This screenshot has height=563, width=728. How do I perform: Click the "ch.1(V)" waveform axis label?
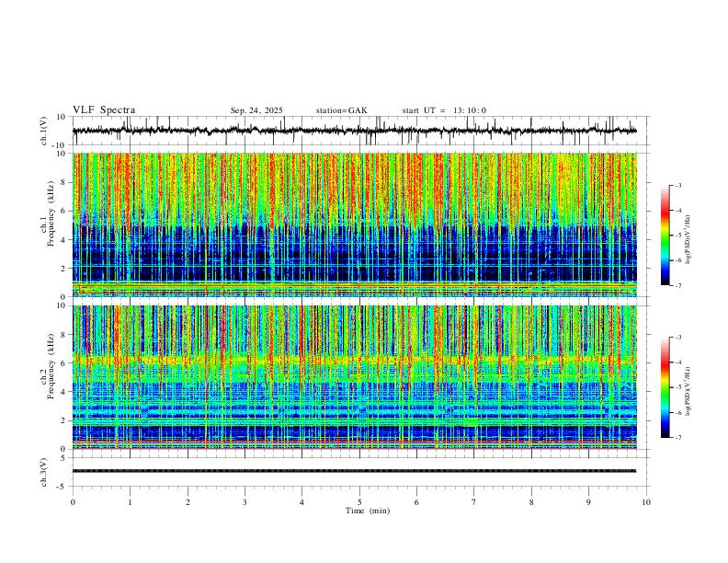pyautogui.click(x=44, y=131)
